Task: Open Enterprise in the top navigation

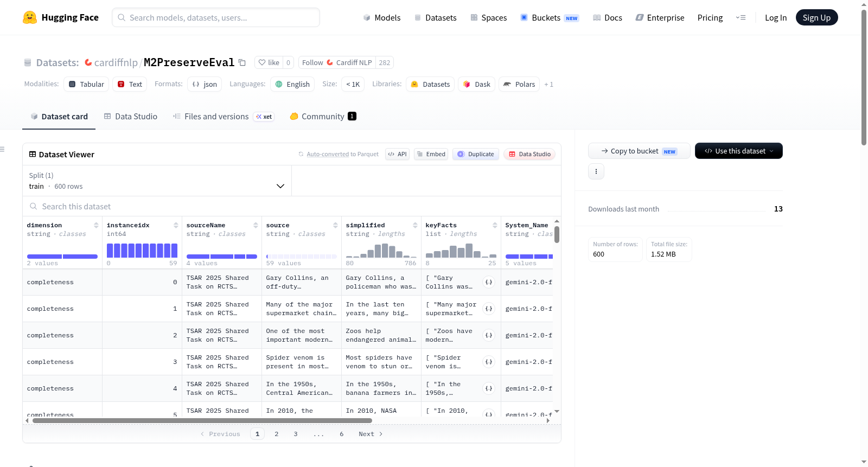Action: pyautogui.click(x=660, y=17)
